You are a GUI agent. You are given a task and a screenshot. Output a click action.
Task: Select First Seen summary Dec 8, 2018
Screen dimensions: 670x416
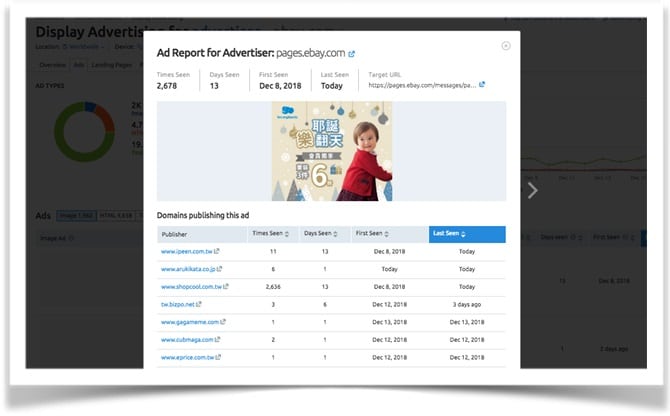coord(280,86)
